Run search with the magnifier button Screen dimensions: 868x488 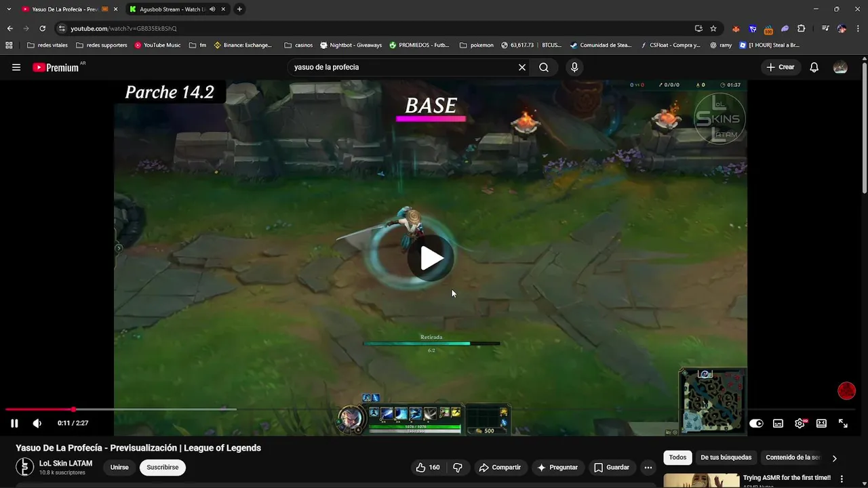[x=544, y=67]
